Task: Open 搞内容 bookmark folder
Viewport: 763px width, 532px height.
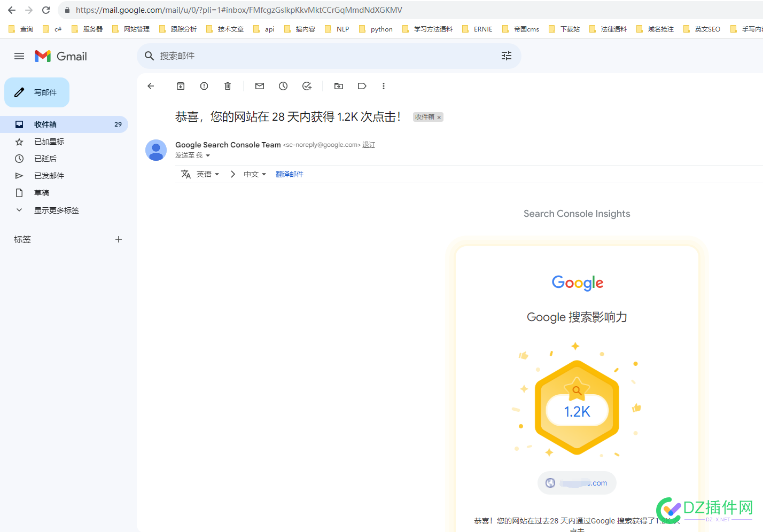Action: (x=300, y=29)
